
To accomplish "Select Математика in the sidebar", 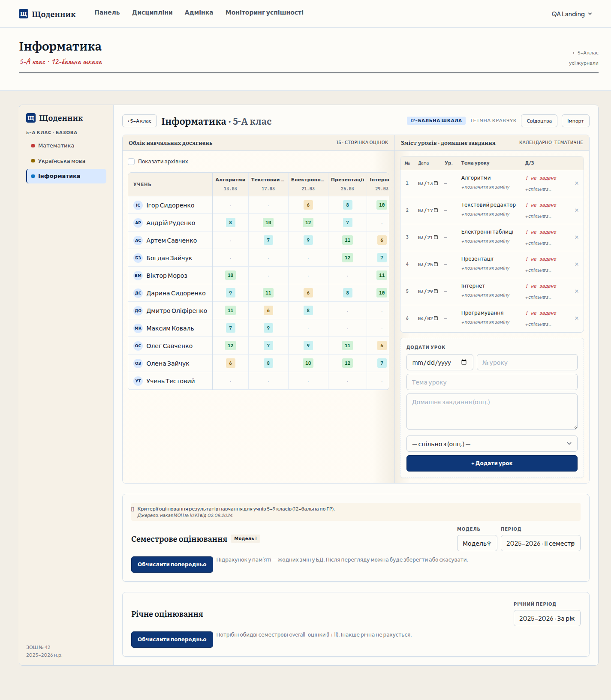I will [66, 146].
